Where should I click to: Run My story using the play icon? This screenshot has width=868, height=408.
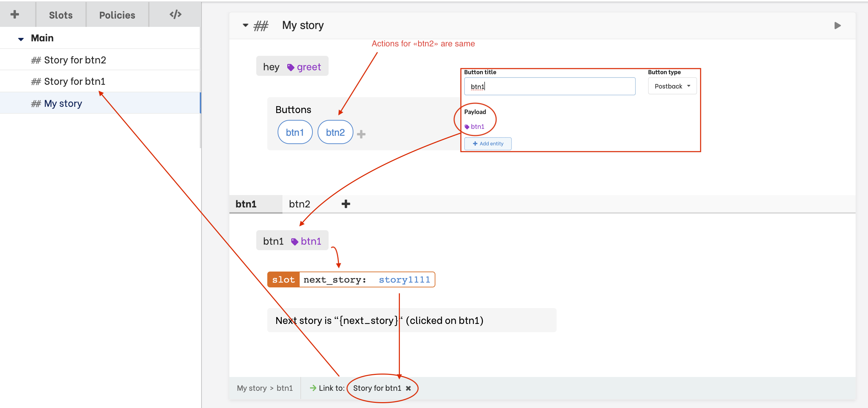[x=837, y=25]
